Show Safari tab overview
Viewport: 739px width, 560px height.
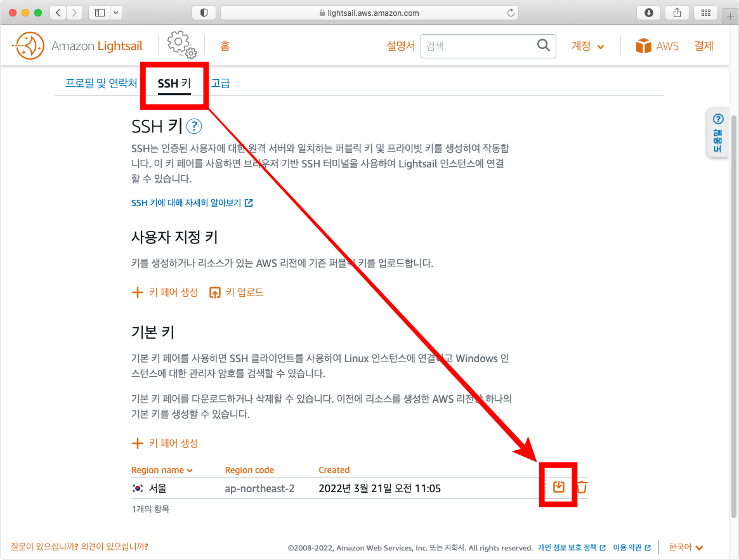[x=705, y=13]
